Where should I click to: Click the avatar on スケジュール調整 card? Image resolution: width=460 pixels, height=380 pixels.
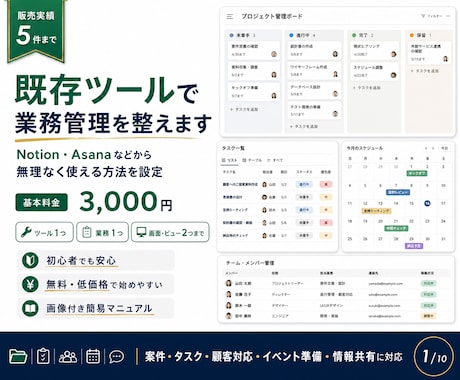[393, 75]
